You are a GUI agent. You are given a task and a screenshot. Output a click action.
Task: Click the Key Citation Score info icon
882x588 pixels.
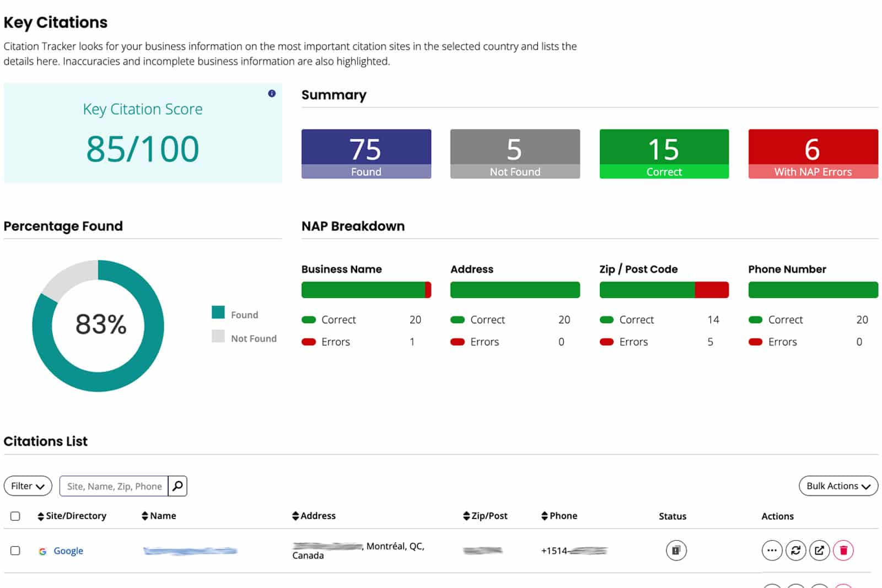point(272,94)
